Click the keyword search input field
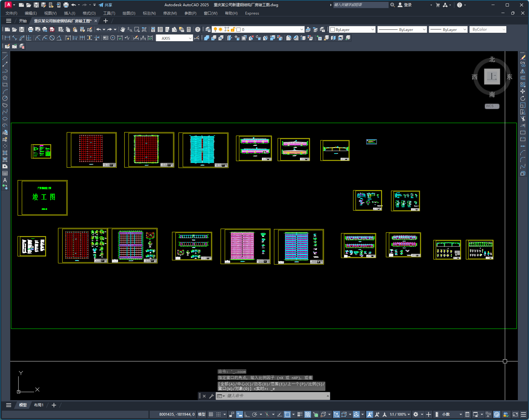The height and width of the screenshot is (420, 529). tap(361, 5)
